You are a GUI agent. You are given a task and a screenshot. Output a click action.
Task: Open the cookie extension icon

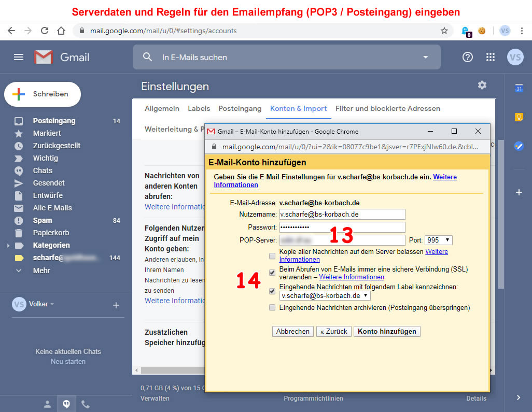(482, 31)
